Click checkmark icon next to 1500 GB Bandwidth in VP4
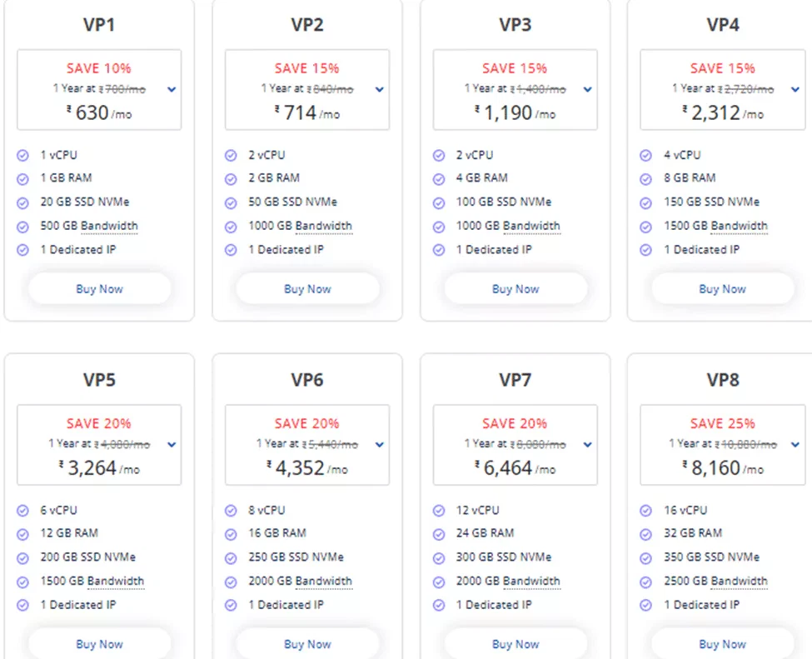The width and height of the screenshot is (812, 659). coord(645,227)
